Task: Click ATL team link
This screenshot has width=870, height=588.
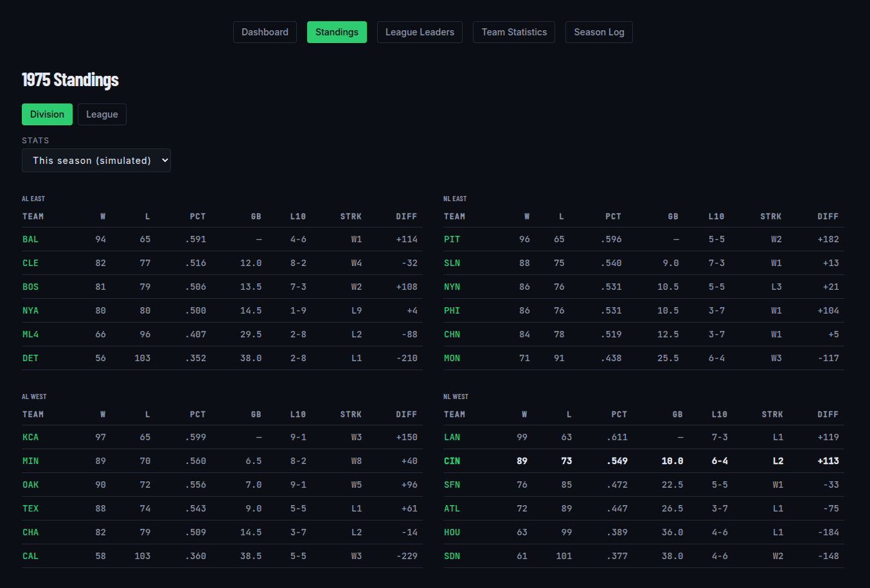Action: point(452,508)
